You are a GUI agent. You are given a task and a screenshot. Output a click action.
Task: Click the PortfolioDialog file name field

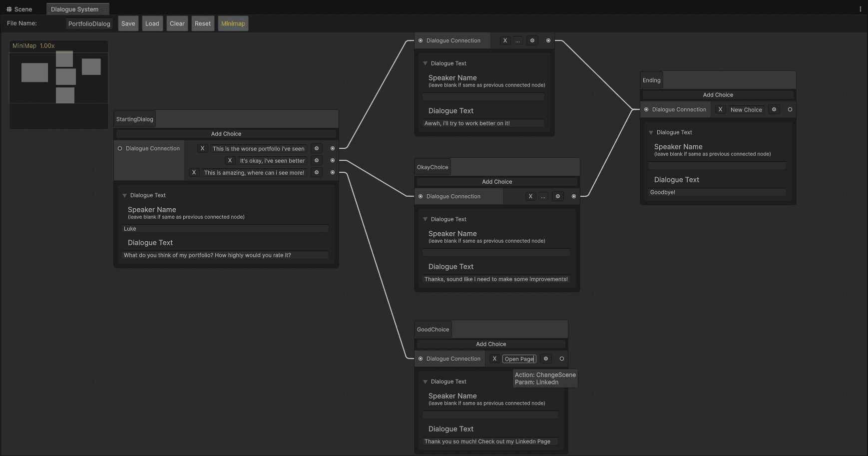tap(89, 23)
